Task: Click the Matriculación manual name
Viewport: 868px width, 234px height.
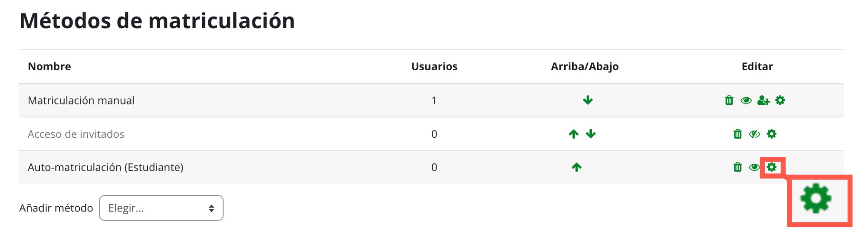Action: tap(81, 101)
